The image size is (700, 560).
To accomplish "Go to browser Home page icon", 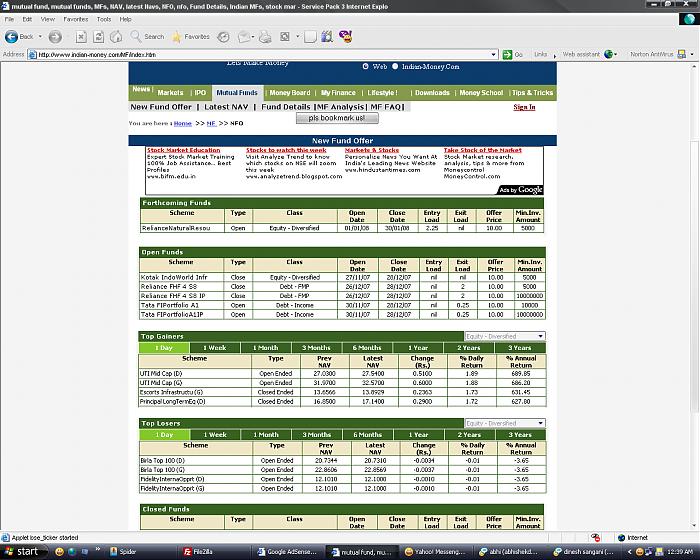I will tap(116, 37).
